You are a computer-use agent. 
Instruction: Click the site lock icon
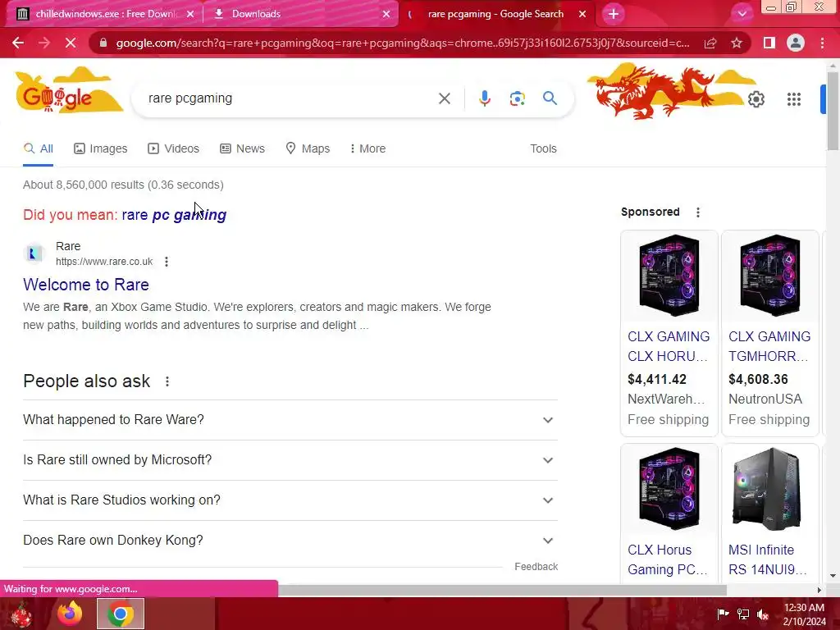coord(103,43)
